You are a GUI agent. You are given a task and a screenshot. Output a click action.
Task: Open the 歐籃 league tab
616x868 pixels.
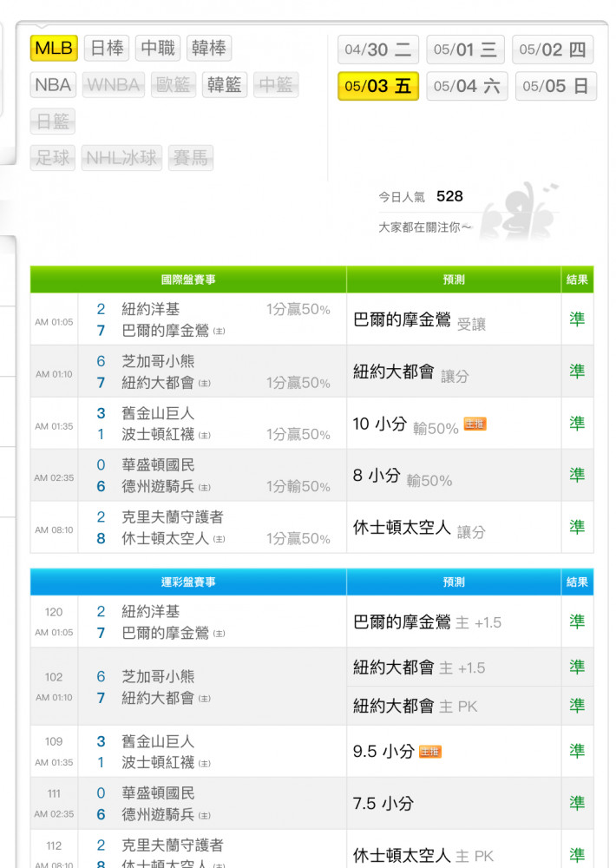click(x=174, y=85)
